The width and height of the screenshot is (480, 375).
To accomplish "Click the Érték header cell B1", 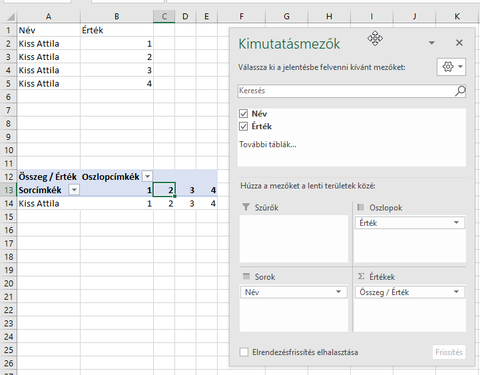I will [x=117, y=30].
